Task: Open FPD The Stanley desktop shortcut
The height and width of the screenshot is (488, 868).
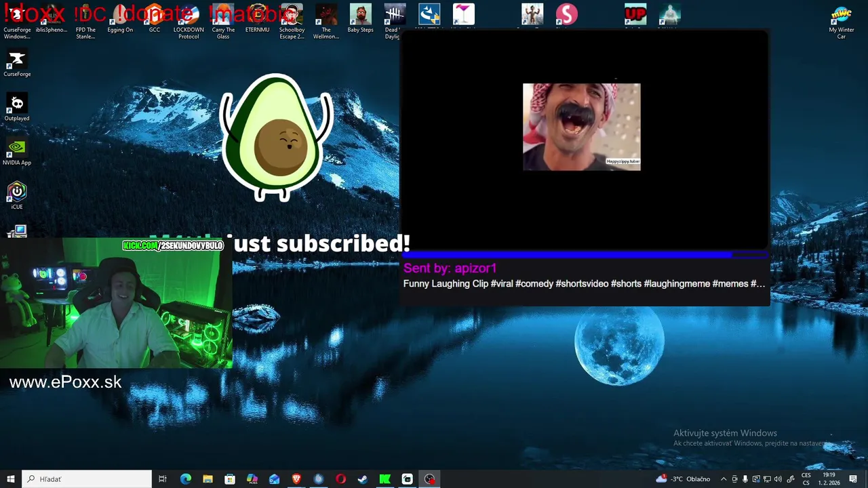Action: point(85,22)
